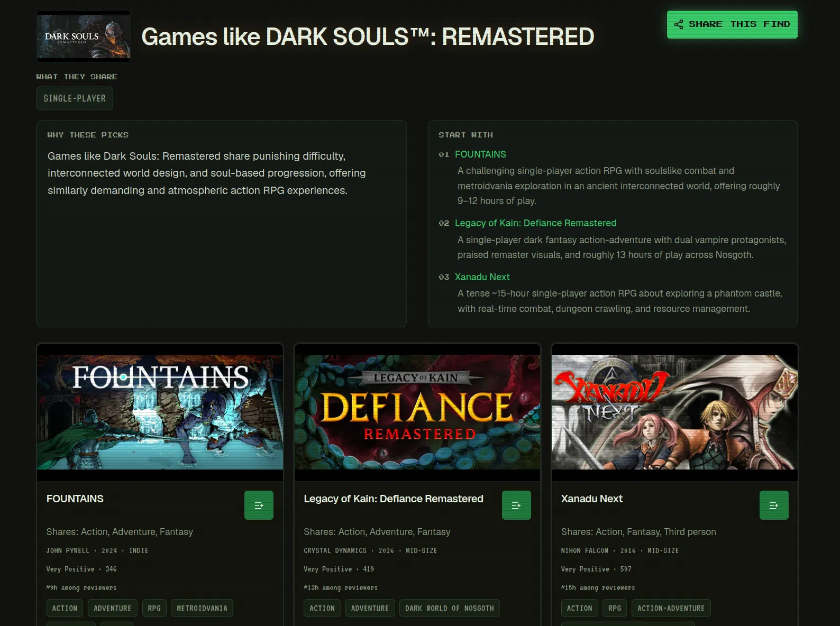840x626 pixels.
Task: Select the RPG tag on Xanadu Next card
Action: click(615, 608)
